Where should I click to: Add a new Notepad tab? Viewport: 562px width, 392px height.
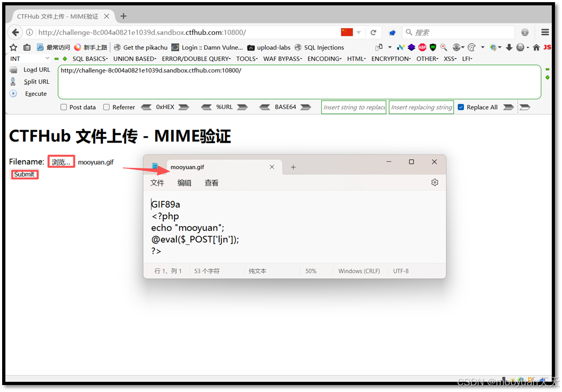coord(293,167)
